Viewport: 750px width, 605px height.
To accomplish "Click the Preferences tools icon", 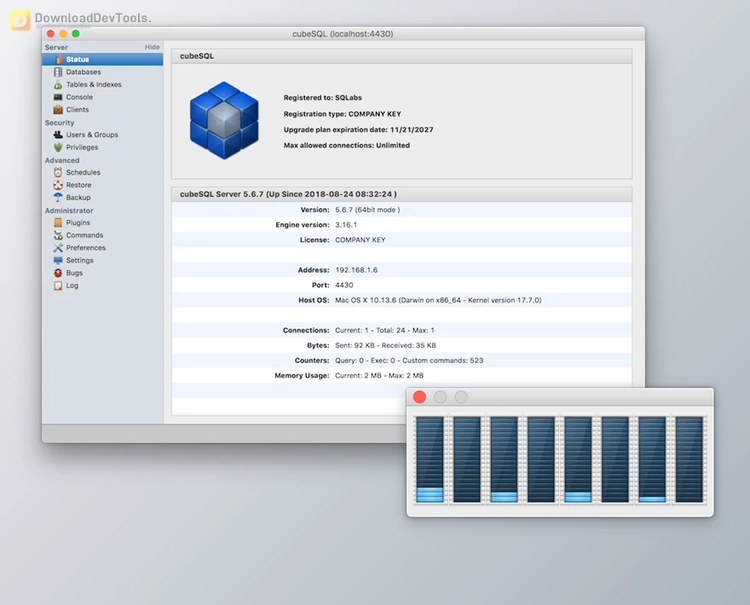I will [58, 248].
